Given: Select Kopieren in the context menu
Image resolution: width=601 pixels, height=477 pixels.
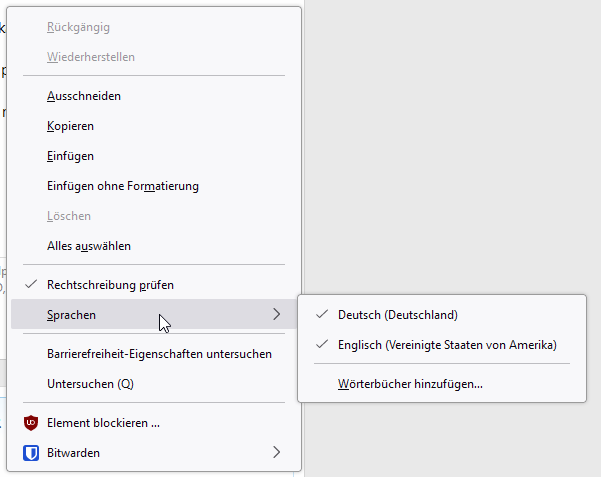Looking at the screenshot, I should pos(154,126).
